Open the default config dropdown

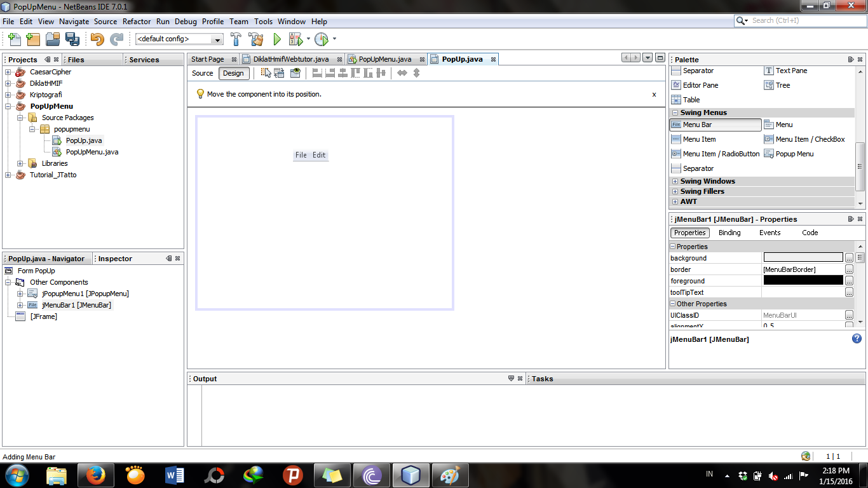pyautogui.click(x=217, y=39)
